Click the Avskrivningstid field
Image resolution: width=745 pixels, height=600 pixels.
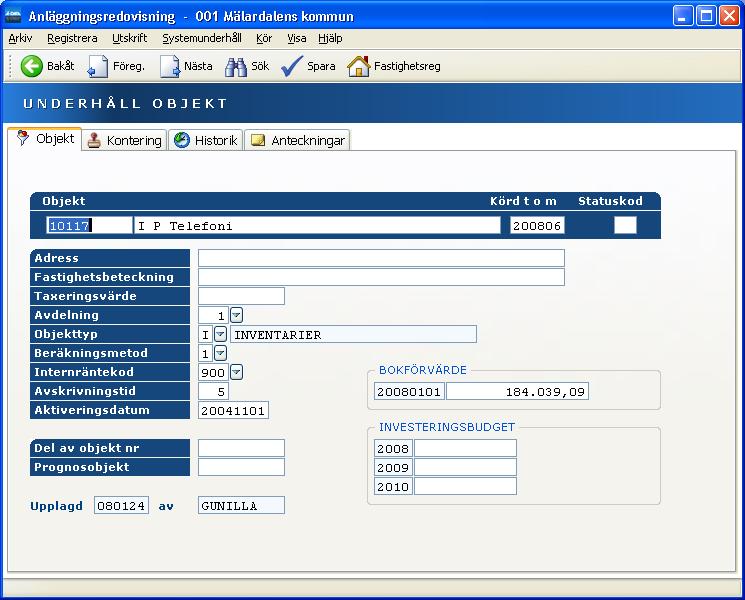click(x=213, y=391)
